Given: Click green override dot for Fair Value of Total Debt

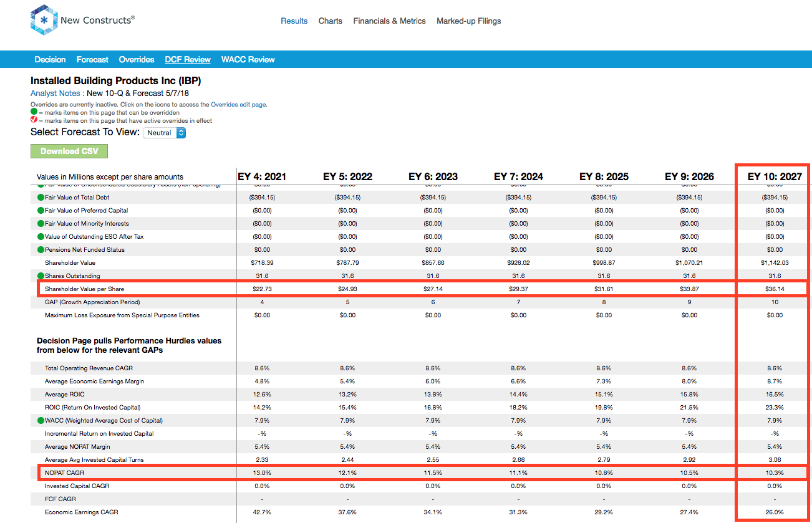Looking at the screenshot, I should [41, 197].
